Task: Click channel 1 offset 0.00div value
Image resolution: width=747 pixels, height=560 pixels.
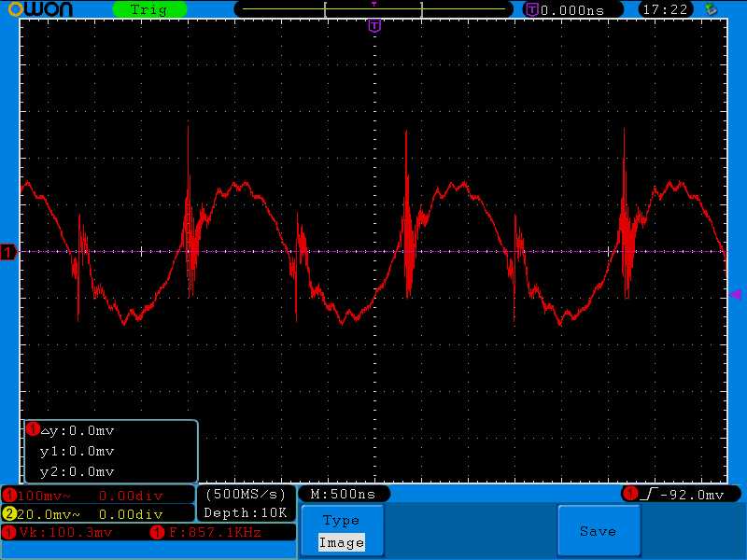Action: [x=131, y=496]
